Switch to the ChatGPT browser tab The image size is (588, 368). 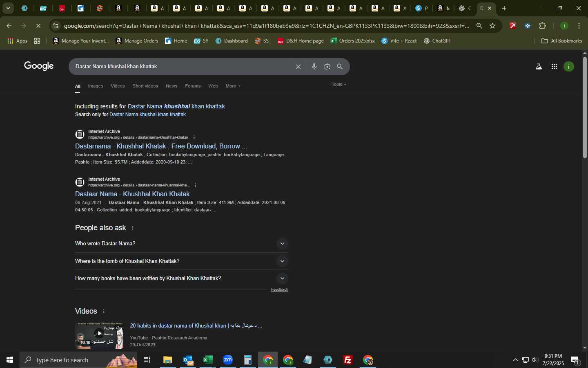(x=464, y=8)
